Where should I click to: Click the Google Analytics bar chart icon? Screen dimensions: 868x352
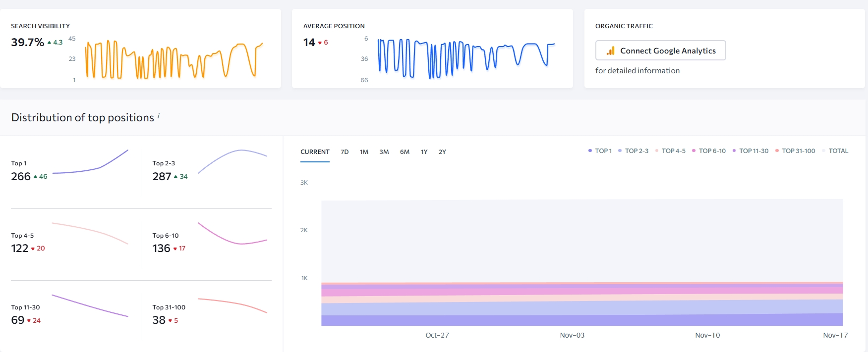point(611,50)
